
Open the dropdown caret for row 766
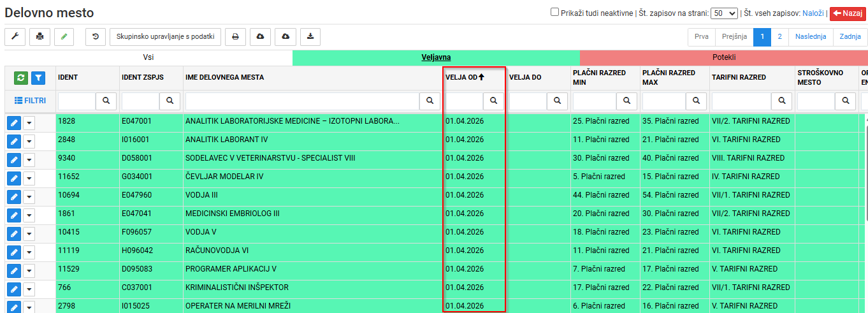(x=29, y=289)
